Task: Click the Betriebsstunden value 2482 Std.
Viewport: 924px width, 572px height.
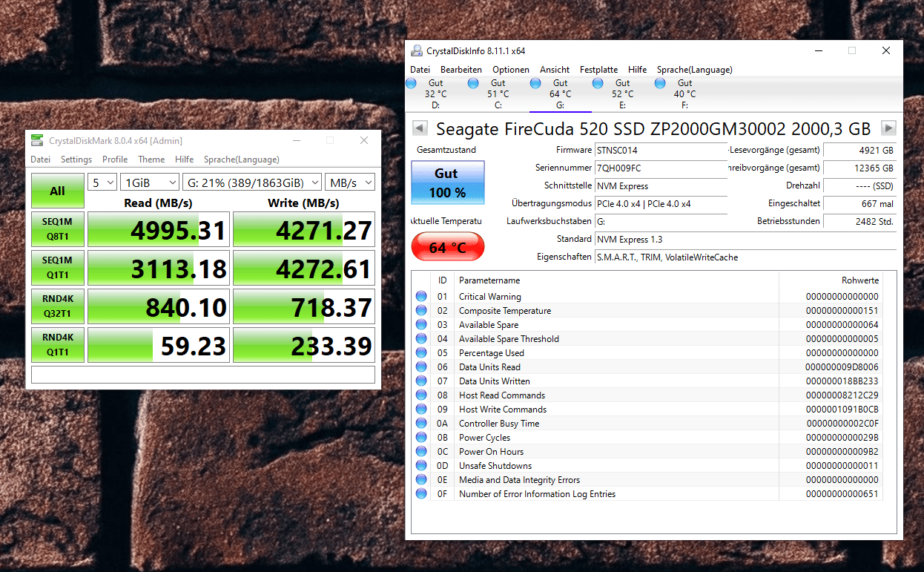Action: (x=859, y=222)
